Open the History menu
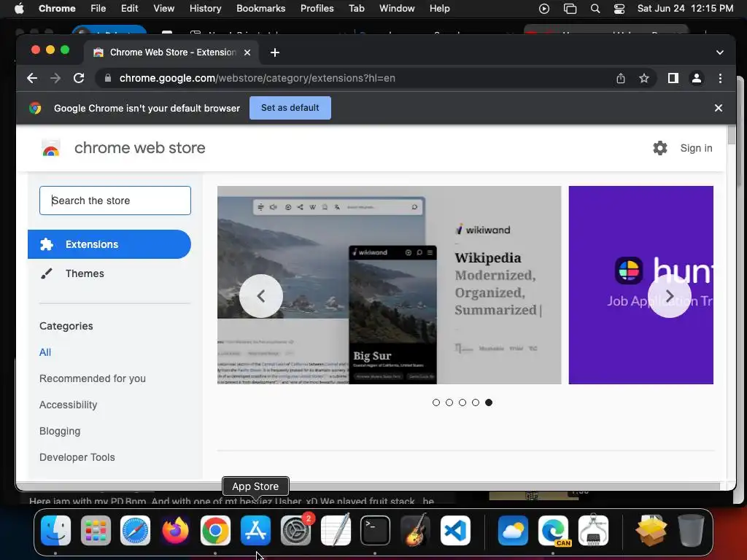Screen dimensions: 747x560 [205, 9]
